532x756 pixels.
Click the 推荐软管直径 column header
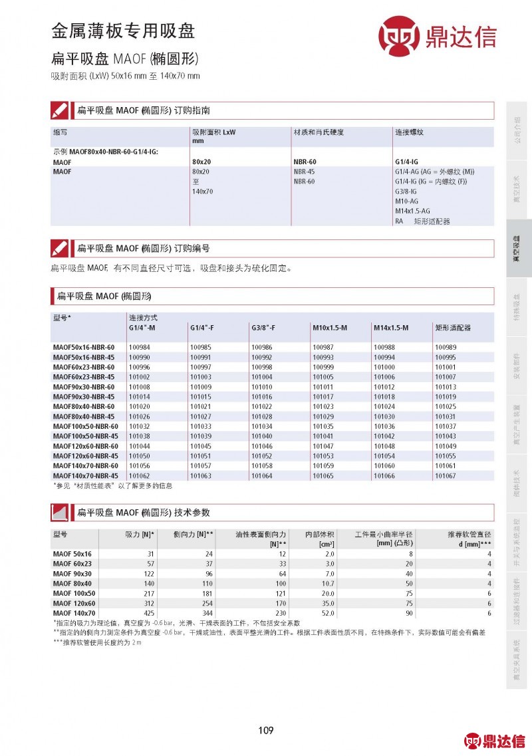(469, 539)
